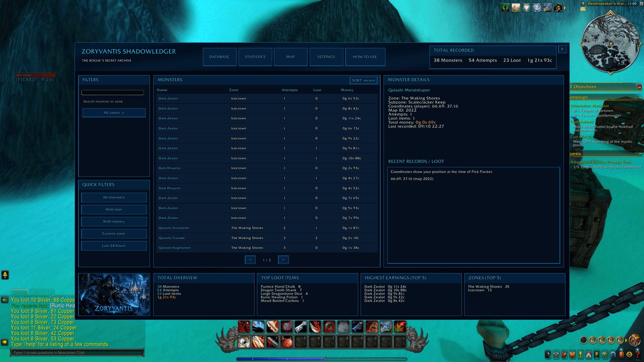Use the eyeball ability in slot 1
The image size is (644, 362).
(244, 341)
